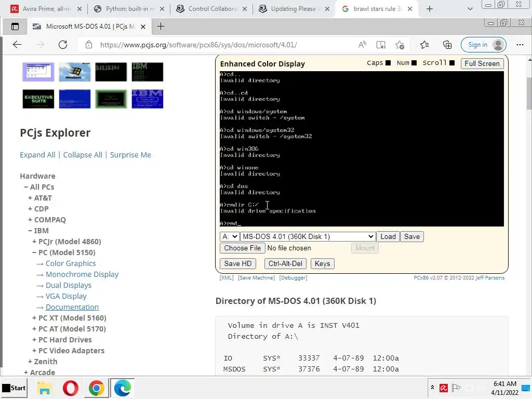Click the Read aloud icon

point(362,45)
